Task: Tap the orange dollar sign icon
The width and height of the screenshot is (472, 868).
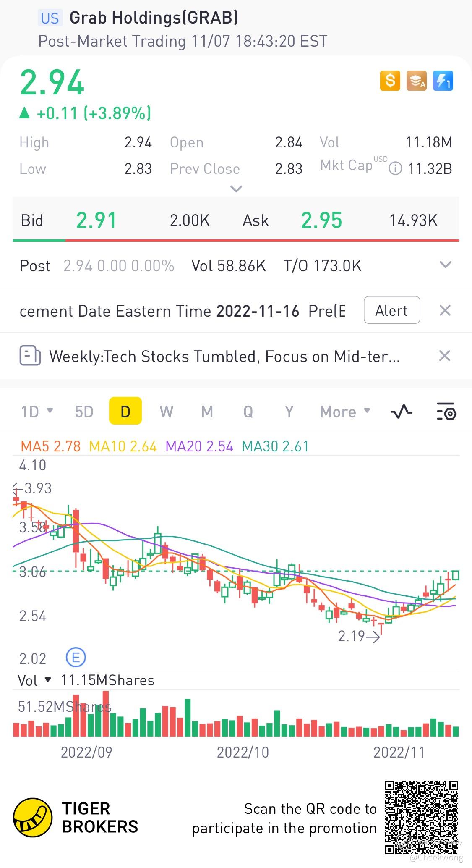Action: tap(390, 81)
